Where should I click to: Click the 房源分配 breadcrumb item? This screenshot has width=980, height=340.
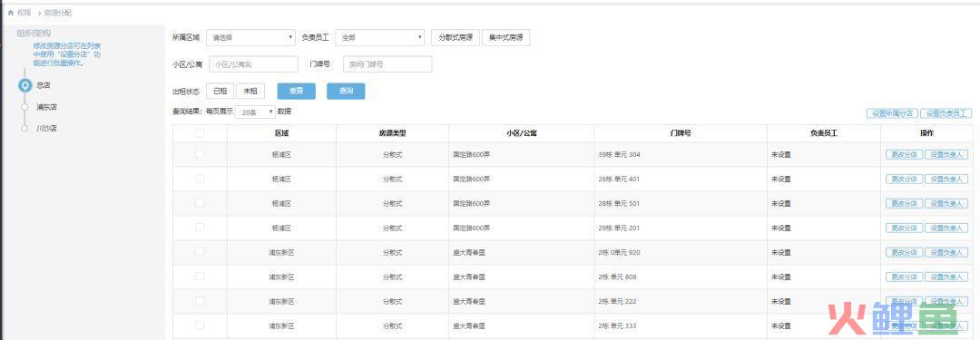pos(57,13)
